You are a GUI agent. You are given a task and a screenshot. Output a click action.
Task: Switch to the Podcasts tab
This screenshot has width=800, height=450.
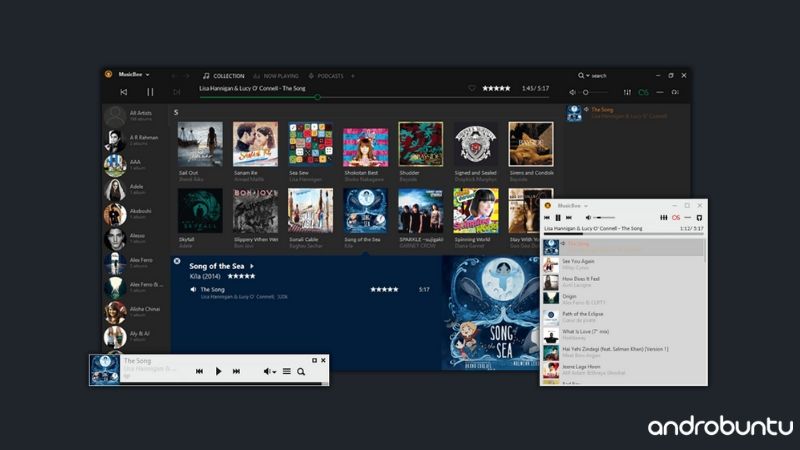pyautogui.click(x=326, y=76)
